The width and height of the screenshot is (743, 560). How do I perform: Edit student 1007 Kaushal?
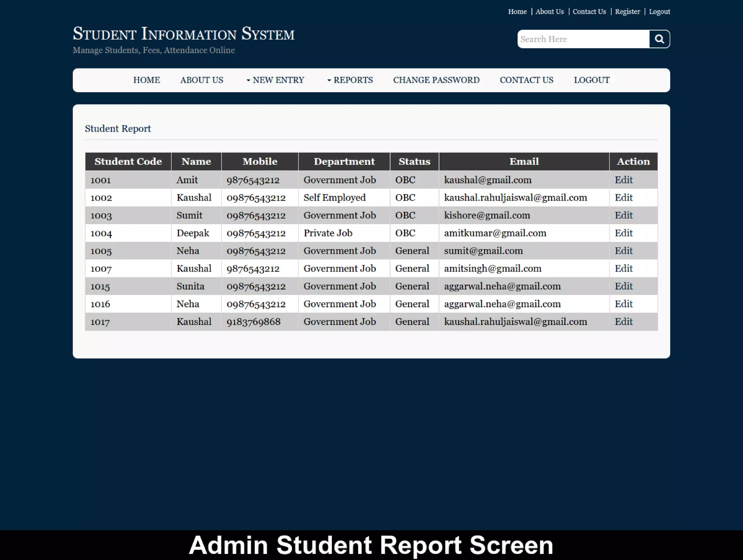[624, 269]
